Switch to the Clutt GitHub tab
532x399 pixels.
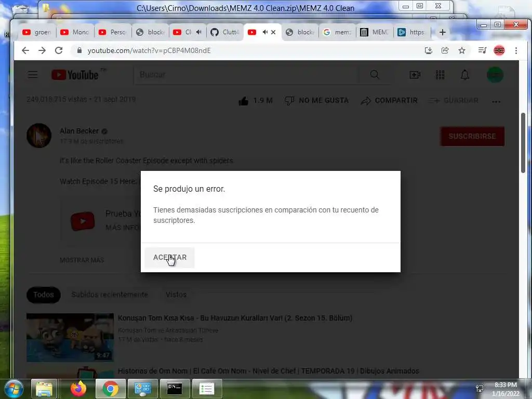(225, 32)
